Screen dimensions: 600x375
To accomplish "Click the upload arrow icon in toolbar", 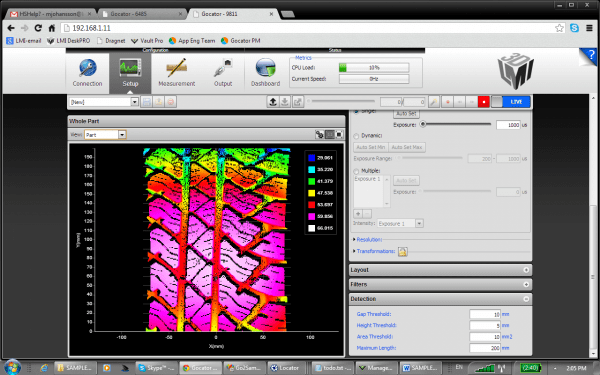I will coord(272,102).
